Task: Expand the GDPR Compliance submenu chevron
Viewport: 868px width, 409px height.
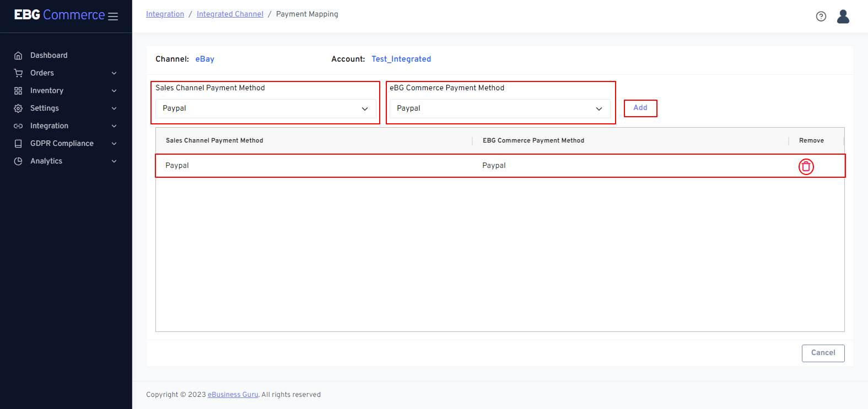Action: 114,144
